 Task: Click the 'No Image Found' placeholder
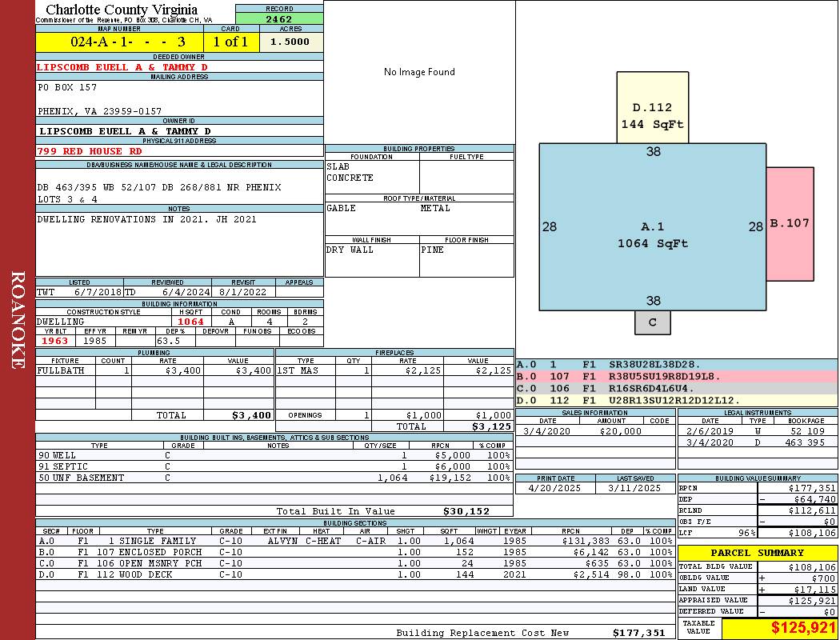(x=419, y=72)
